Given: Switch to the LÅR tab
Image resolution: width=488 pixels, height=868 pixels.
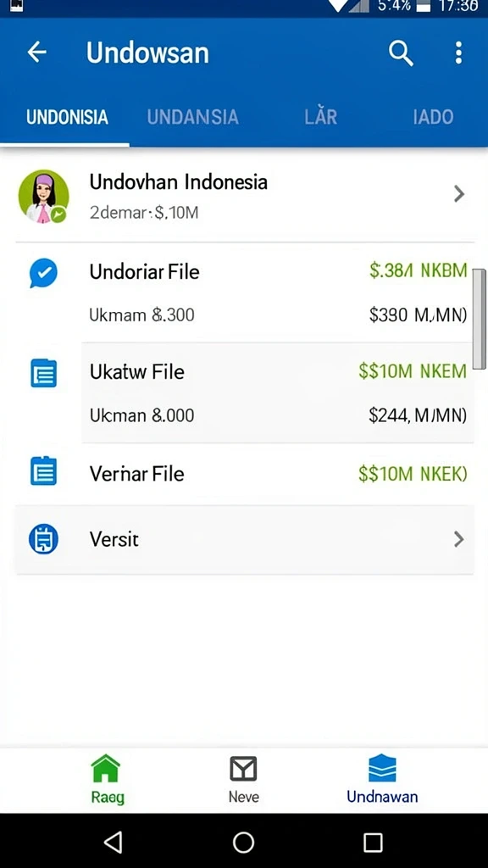Looking at the screenshot, I should point(320,117).
